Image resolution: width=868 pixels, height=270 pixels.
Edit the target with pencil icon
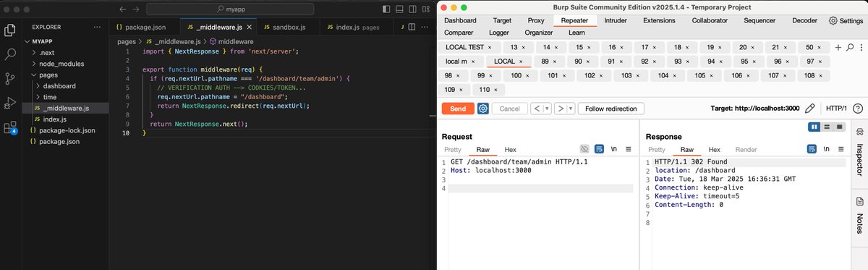810,109
